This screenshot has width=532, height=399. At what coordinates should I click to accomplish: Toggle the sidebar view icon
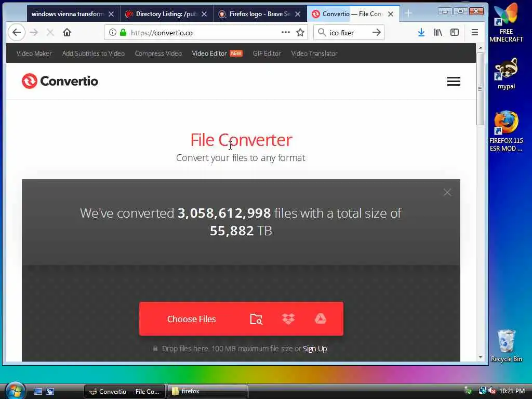point(455,33)
